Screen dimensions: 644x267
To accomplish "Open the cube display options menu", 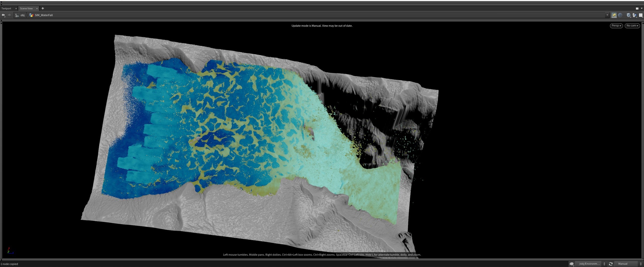I will click(629, 15).
